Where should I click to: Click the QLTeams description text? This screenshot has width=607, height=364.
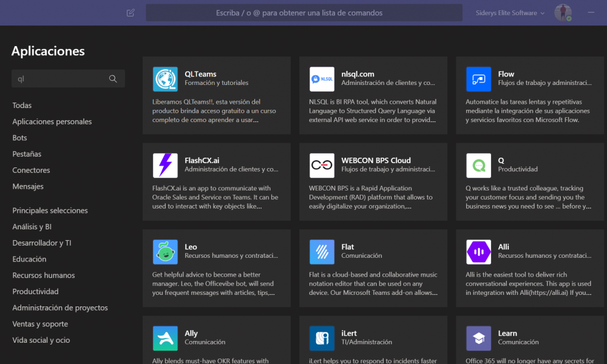click(214, 110)
